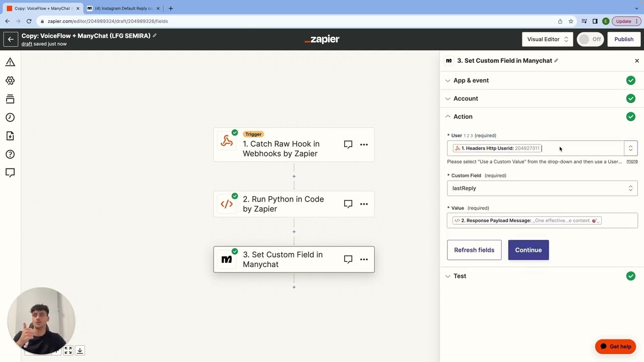Click the Publish button

(624, 39)
